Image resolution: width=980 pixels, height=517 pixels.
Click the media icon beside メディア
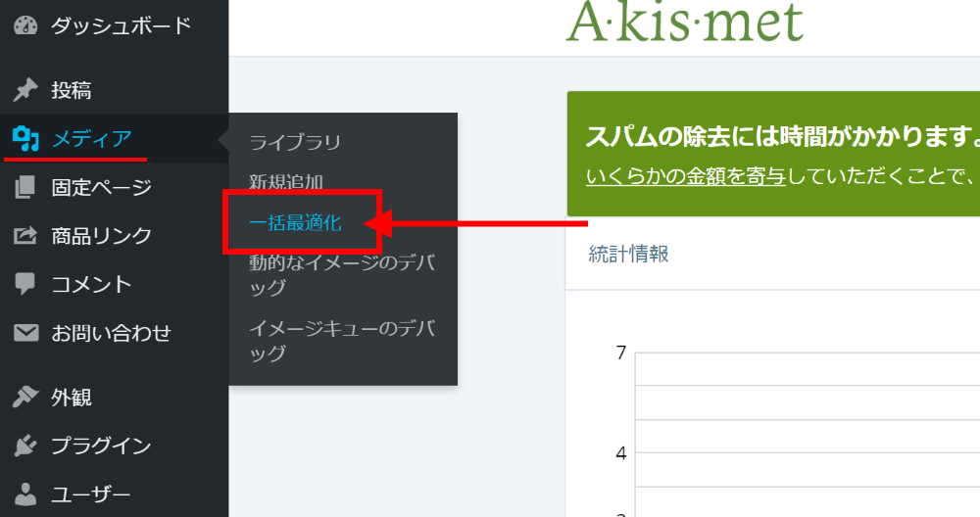coord(25,139)
